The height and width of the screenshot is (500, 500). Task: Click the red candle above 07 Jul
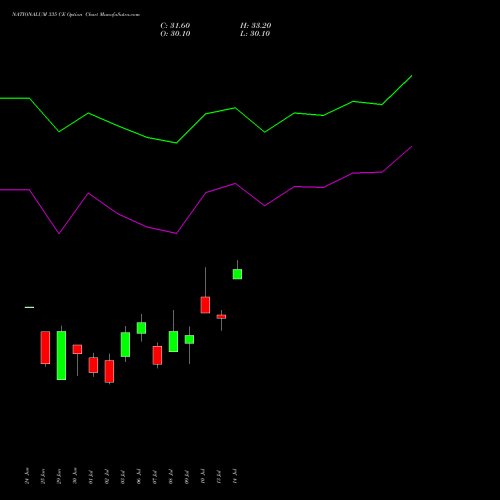pos(157,355)
